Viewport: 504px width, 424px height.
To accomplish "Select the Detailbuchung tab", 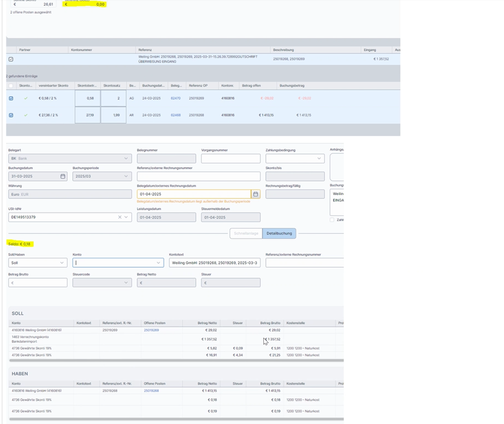I will point(279,234).
